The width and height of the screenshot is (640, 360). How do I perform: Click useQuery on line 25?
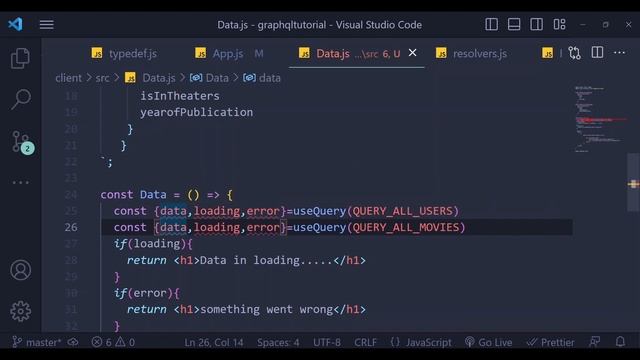tap(320, 211)
